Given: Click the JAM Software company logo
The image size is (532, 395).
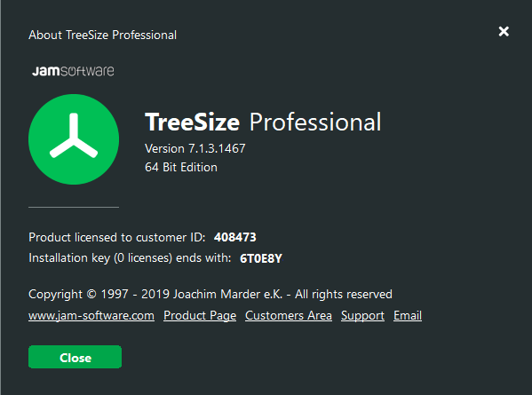Looking at the screenshot, I should (73, 71).
